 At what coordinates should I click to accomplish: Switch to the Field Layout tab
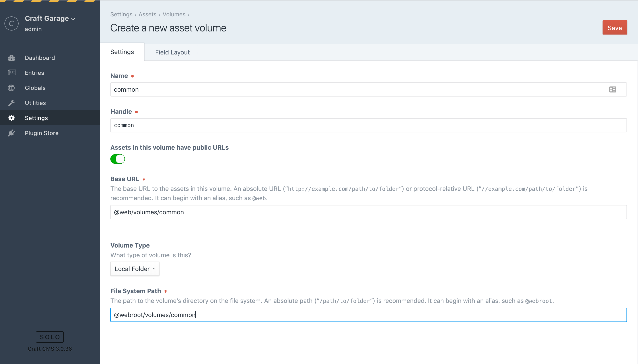pos(172,52)
